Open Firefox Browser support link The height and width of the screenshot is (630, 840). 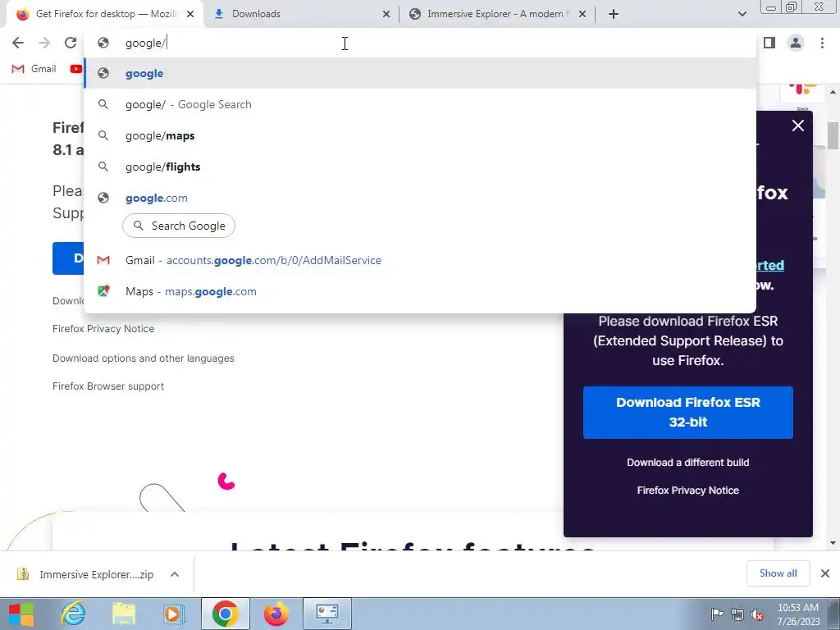[x=108, y=386]
